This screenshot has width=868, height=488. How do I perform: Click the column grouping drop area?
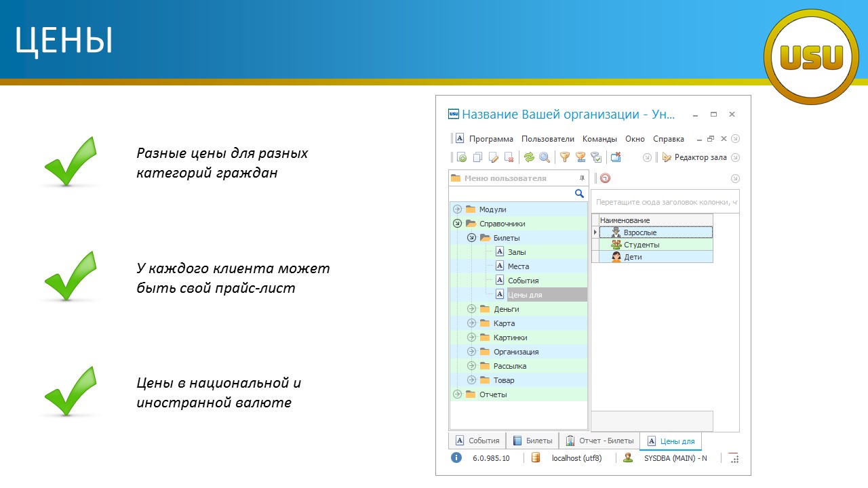665,202
